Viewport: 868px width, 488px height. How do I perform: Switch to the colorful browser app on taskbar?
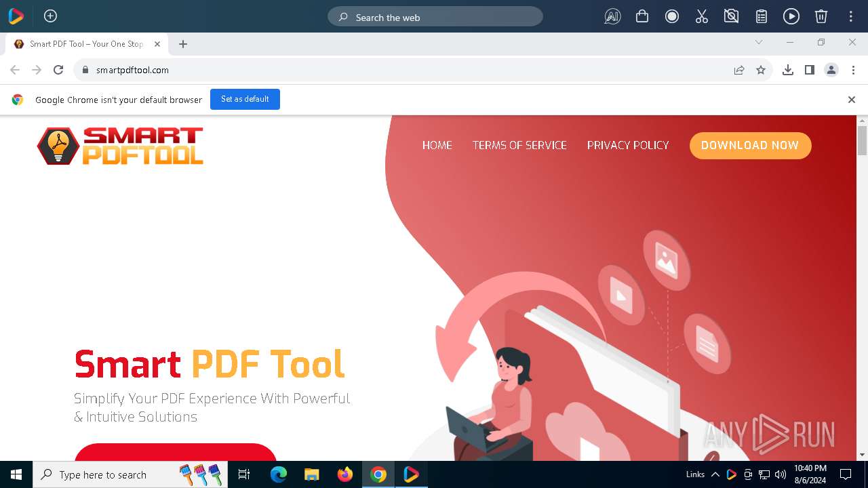(x=411, y=474)
